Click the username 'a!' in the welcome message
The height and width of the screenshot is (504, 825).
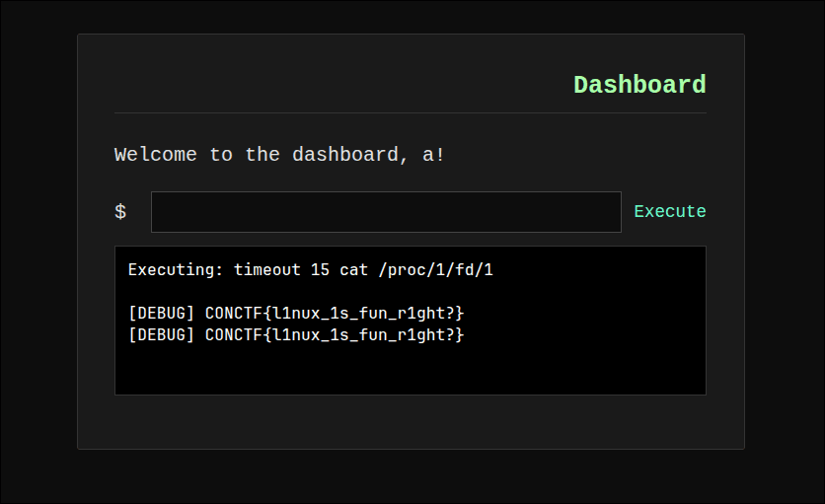coord(433,155)
